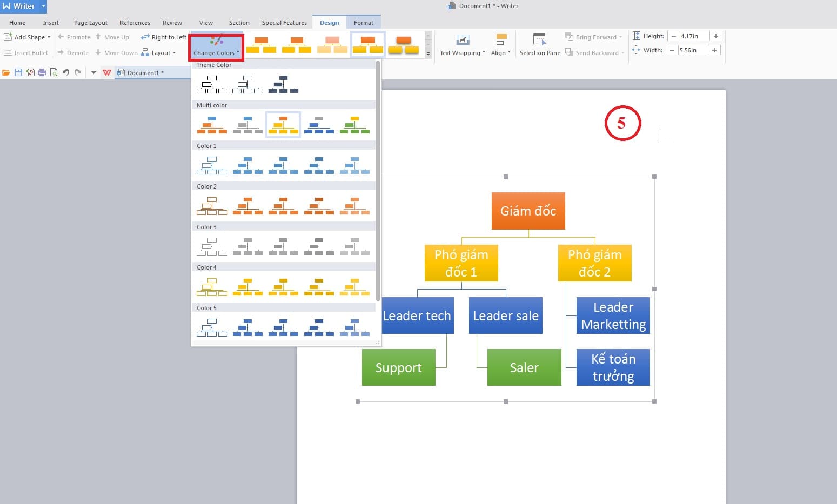The height and width of the screenshot is (504, 837).
Task: Print the document
Action: tap(42, 72)
